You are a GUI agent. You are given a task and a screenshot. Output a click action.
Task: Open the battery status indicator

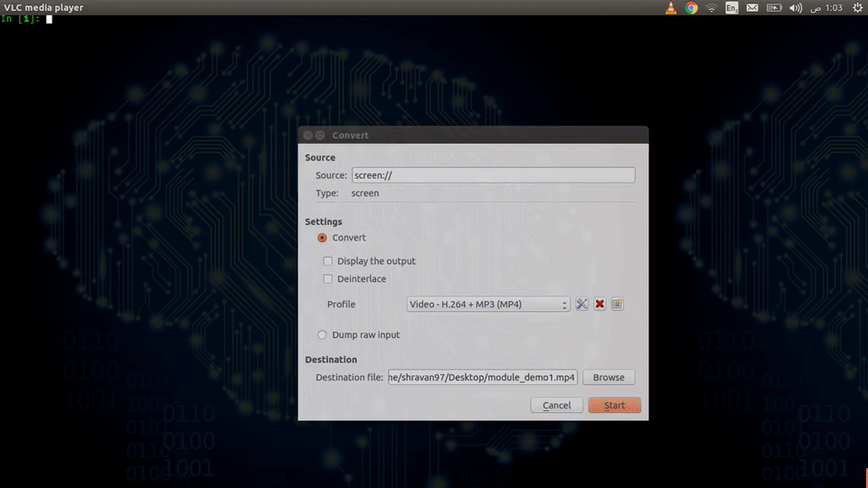pyautogui.click(x=774, y=8)
